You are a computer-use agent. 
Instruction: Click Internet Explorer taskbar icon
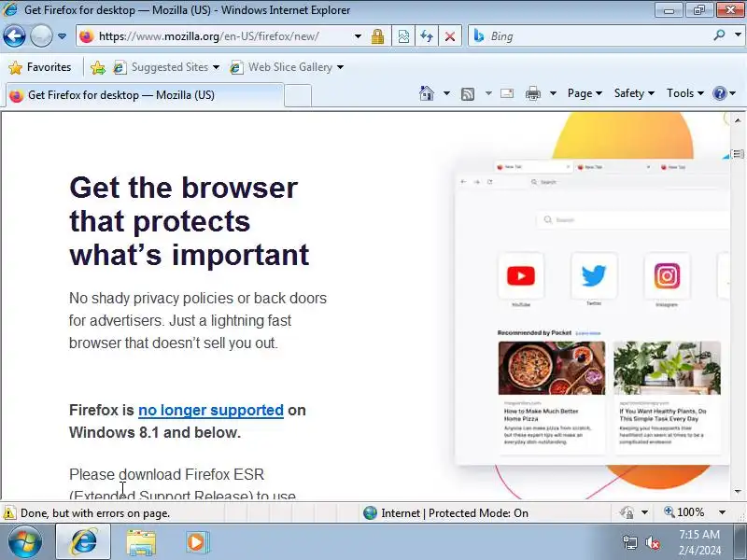tap(83, 541)
